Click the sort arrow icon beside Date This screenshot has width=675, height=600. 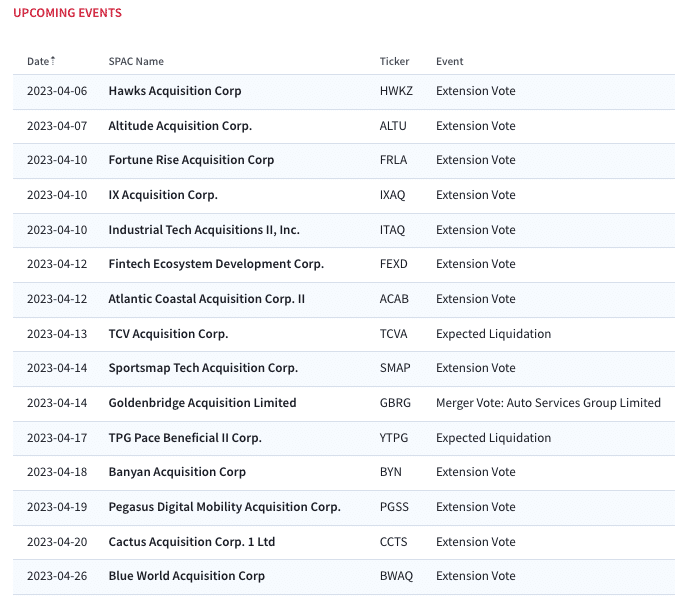(53, 61)
